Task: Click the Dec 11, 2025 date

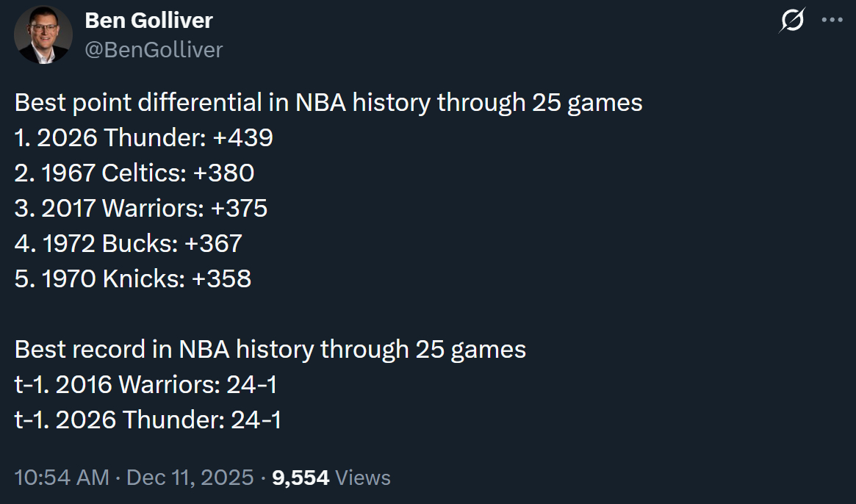Action: click(190, 478)
